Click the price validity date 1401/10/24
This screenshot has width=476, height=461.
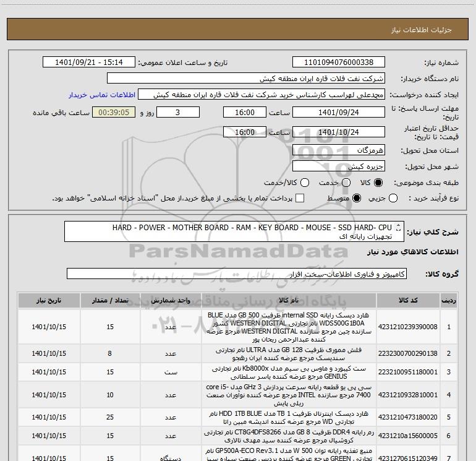[x=339, y=132]
